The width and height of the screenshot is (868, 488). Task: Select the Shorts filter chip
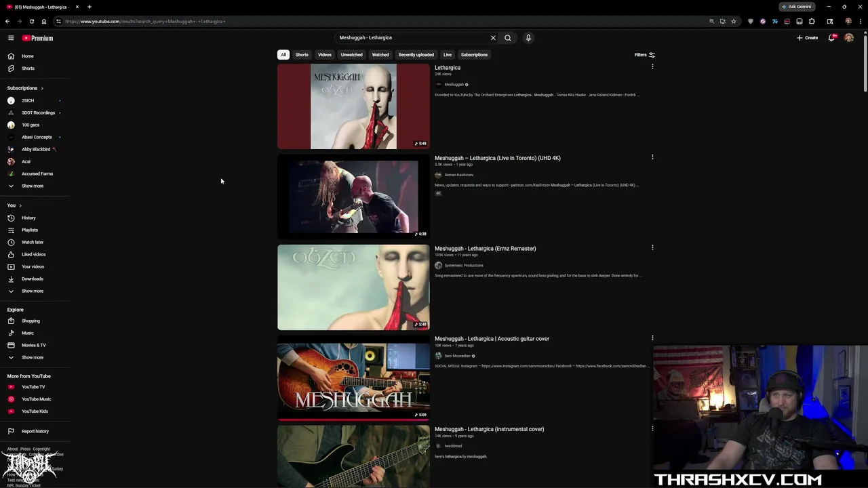point(302,55)
